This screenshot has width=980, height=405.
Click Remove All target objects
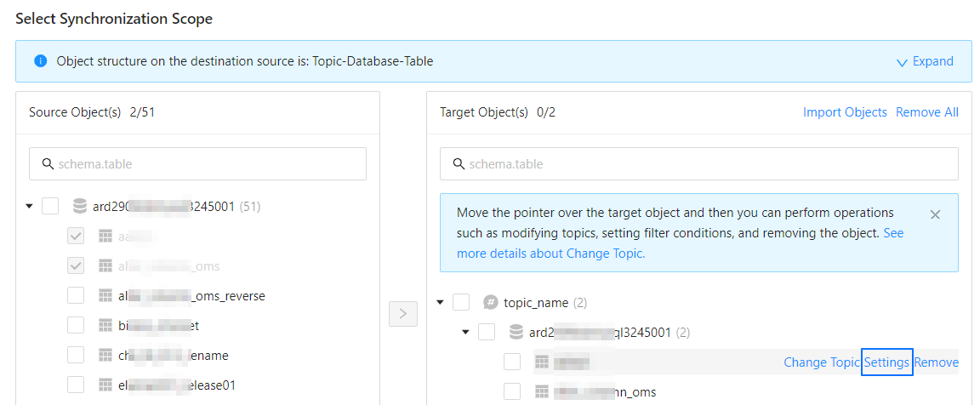pos(926,112)
